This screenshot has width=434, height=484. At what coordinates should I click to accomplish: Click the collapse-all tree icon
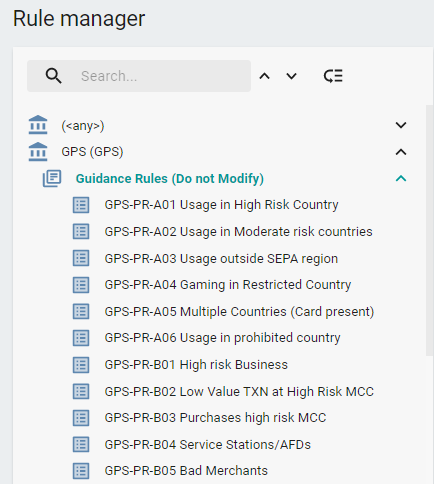(333, 76)
